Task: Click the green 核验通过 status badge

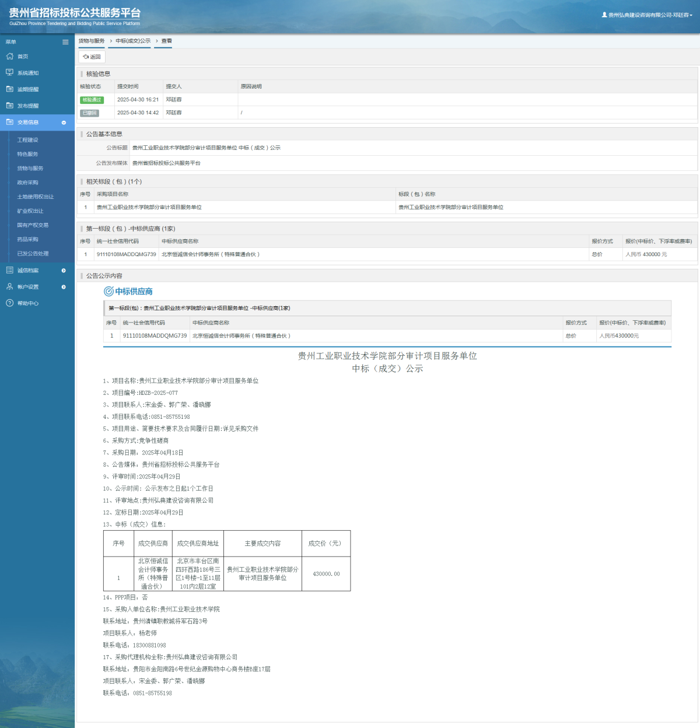Action: pos(92,100)
